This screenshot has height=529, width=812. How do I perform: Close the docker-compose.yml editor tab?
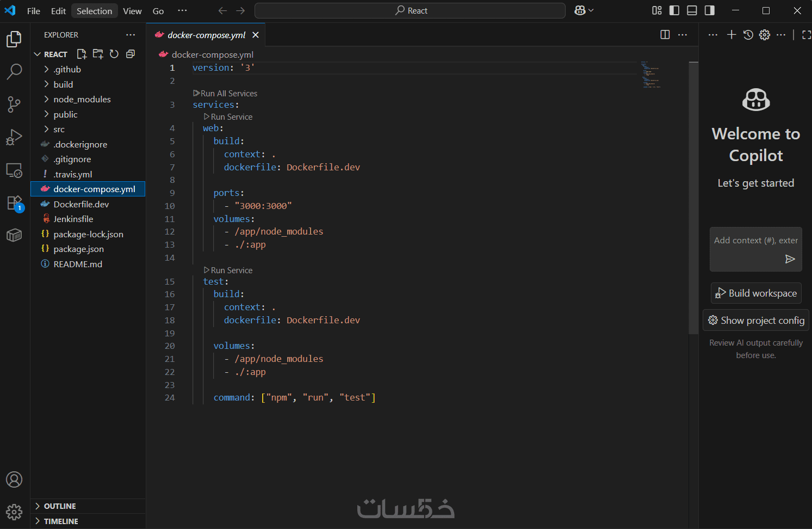click(256, 35)
